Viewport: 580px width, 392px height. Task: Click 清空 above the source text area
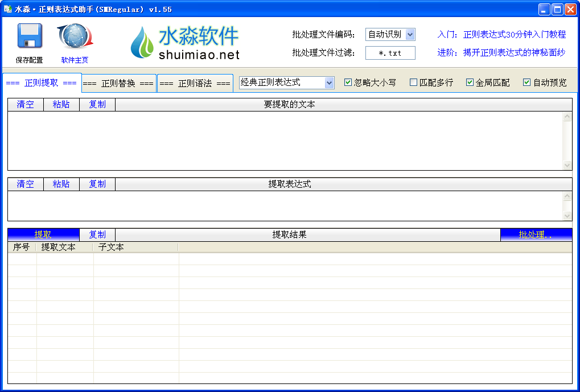point(25,105)
